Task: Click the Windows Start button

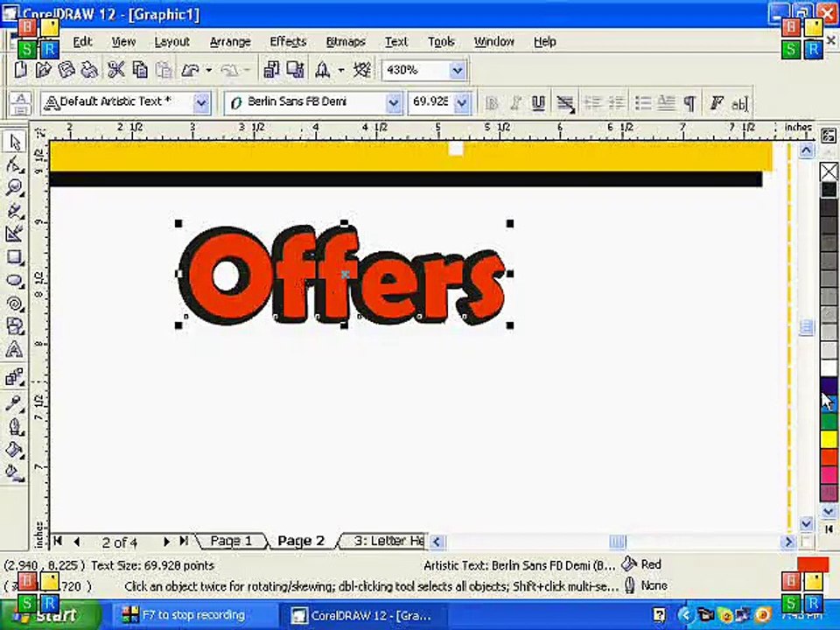Action: point(51,615)
